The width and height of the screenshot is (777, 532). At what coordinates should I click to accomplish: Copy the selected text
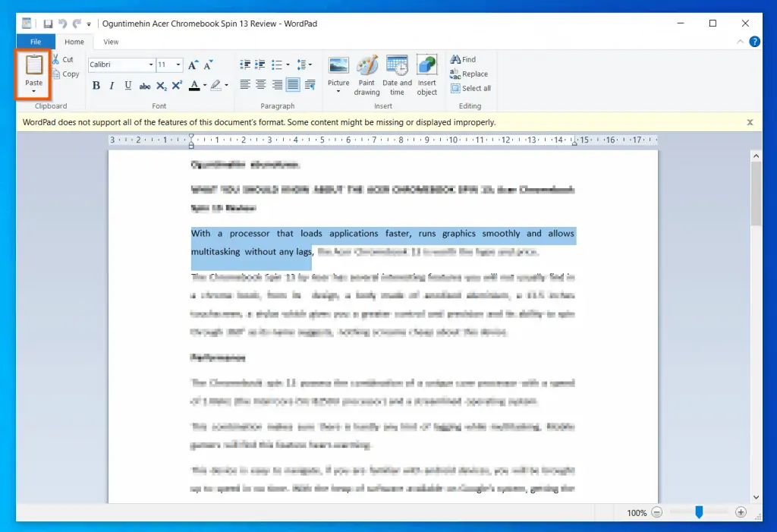coord(65,74)
